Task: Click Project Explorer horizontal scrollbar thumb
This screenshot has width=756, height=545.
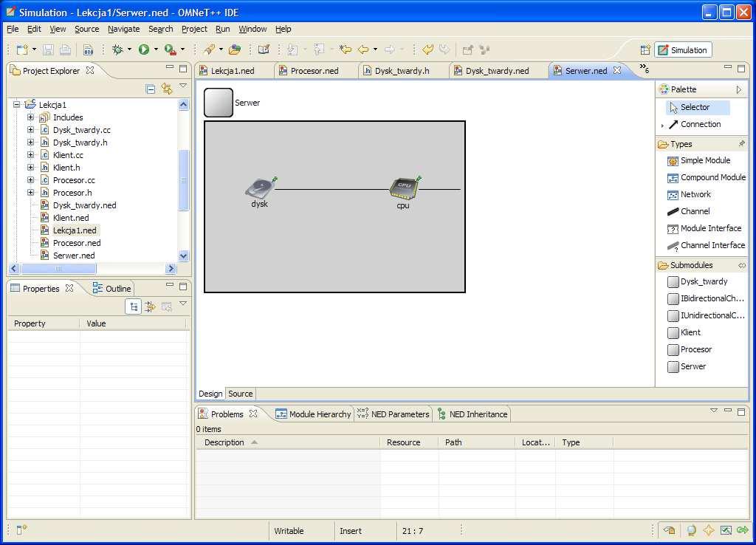Action: 58,268
